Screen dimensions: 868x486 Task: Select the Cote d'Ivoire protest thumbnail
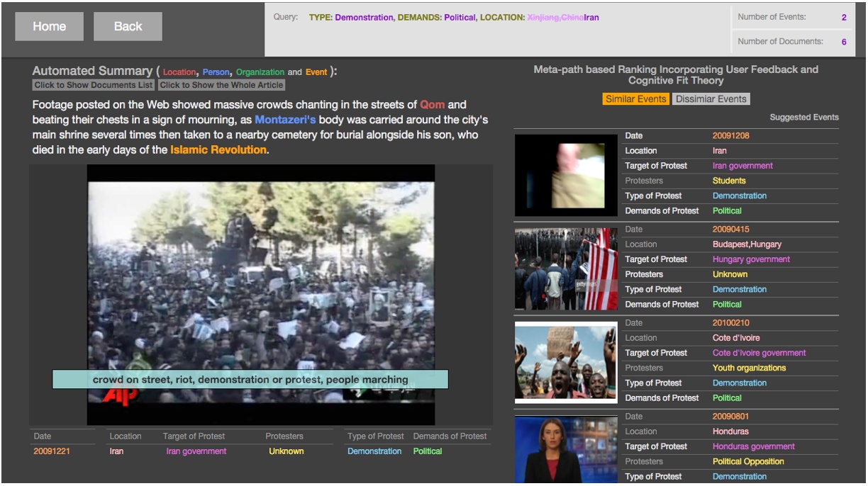[x=566, y=362]
